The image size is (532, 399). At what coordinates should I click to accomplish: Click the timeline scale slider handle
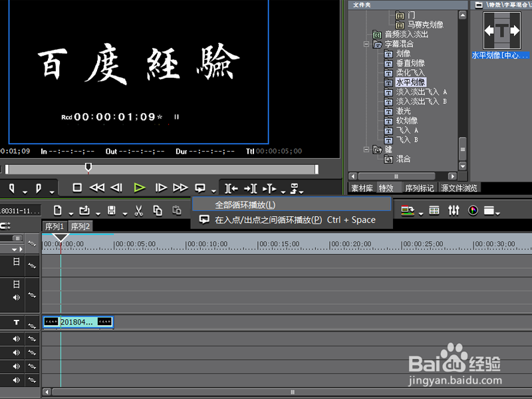pyautogui.click(x=17, y=238)
